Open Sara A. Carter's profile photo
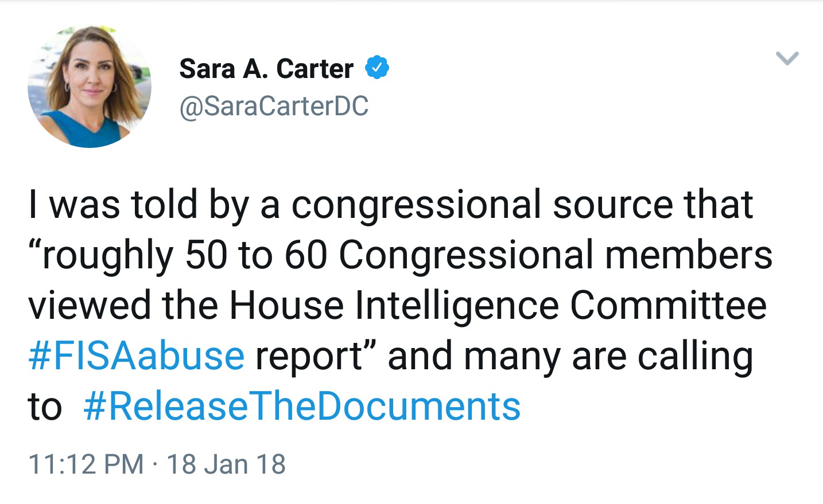This screenshot has width=823, height=504. point(90,86)
